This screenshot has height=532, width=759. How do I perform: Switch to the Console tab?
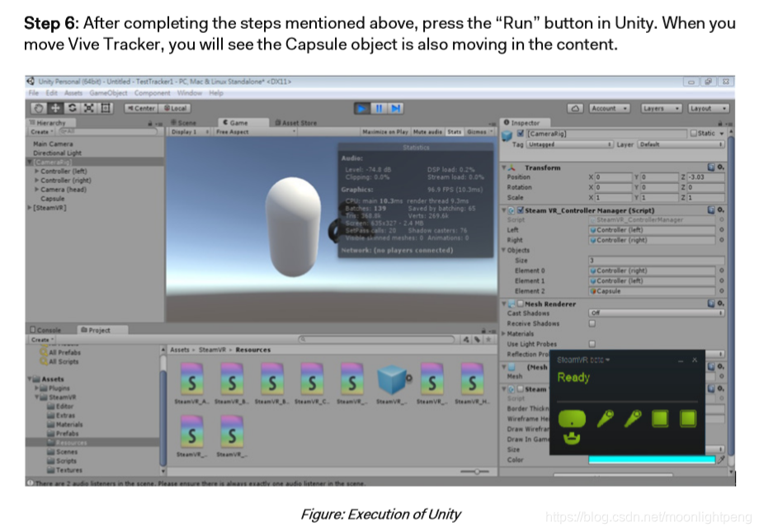(46, 330)
